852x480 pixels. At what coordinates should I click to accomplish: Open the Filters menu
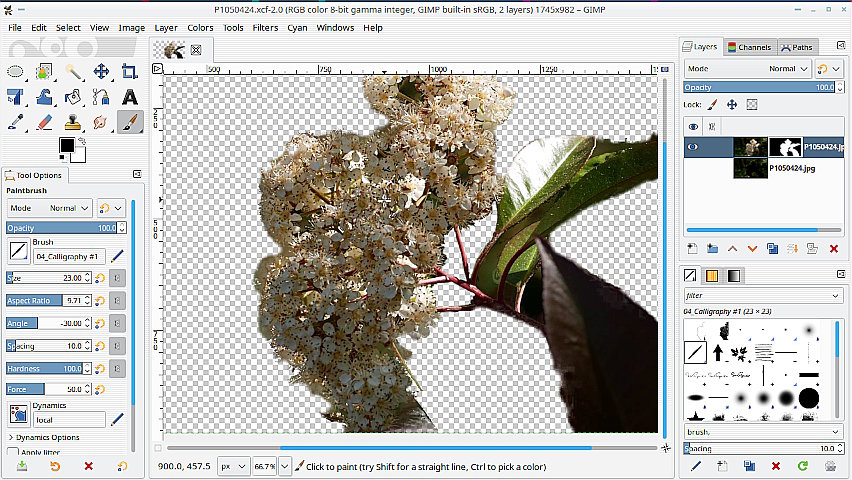click(265, 28)
